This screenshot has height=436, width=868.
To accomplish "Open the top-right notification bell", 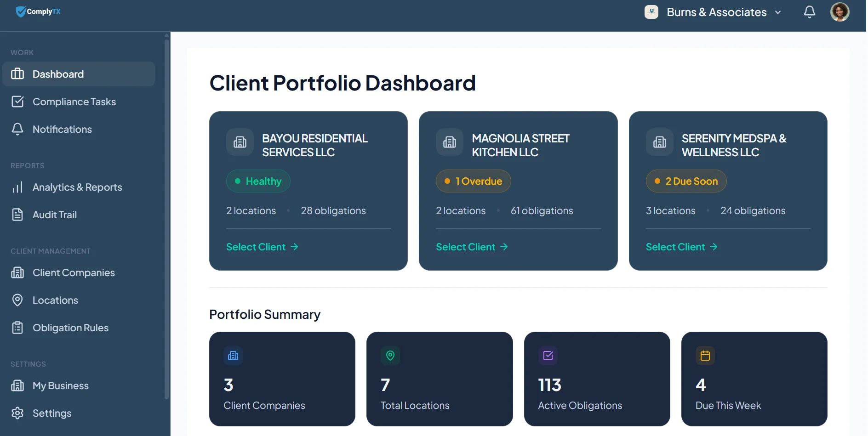I will [809, 11].
